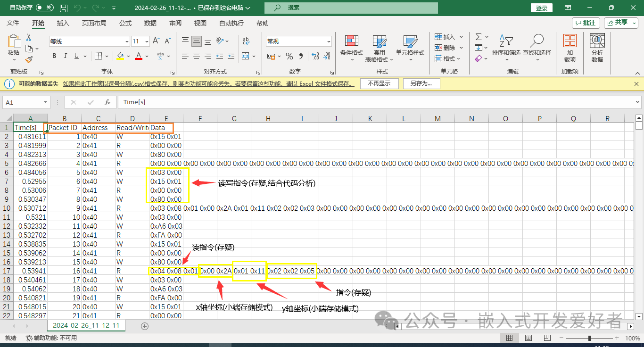Open the 等线 font name dropdown
Screen dimensions: 644x347
[x=126, y=41]
